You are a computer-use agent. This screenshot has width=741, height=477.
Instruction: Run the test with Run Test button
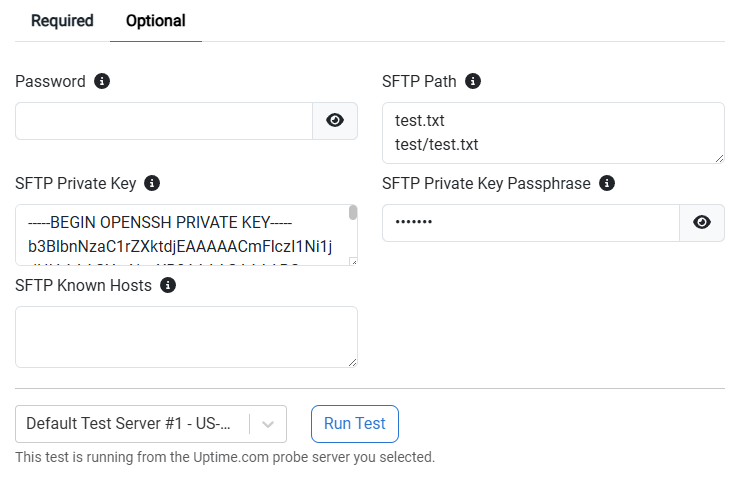coord(354,424)
